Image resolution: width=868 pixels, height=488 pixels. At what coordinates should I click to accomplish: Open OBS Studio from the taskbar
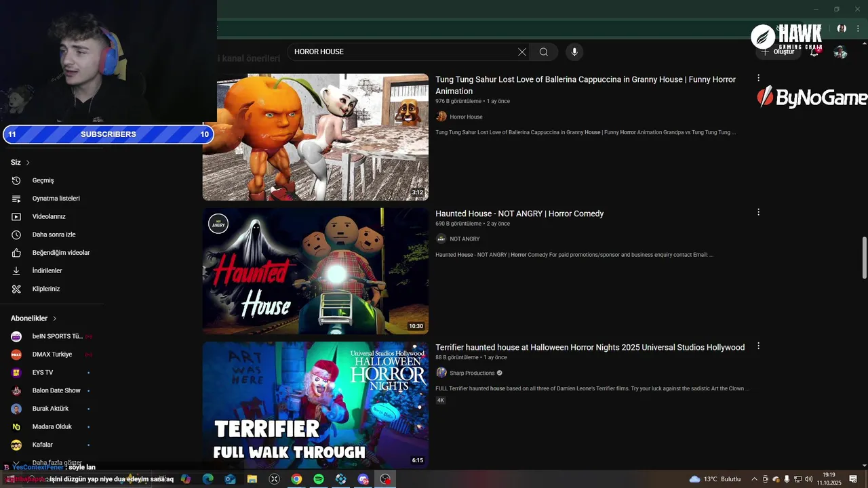tap(385, 479)
